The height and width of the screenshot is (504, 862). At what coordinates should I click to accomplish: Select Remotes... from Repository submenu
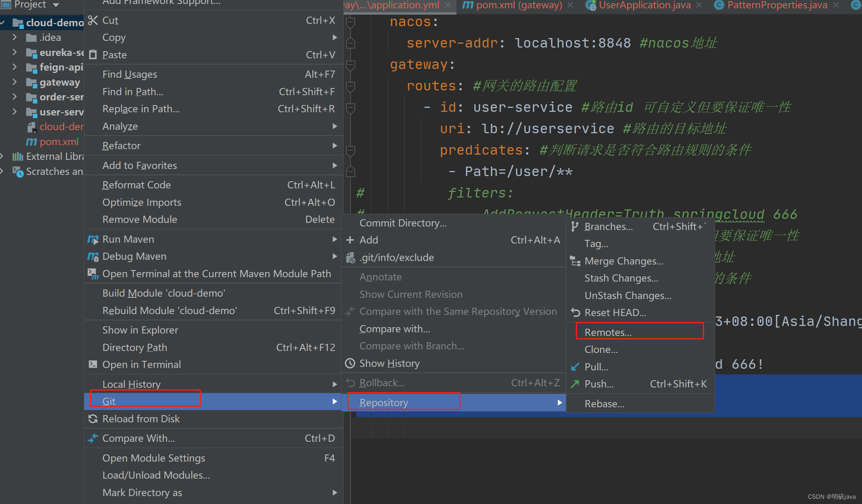(x=608, y=332)
